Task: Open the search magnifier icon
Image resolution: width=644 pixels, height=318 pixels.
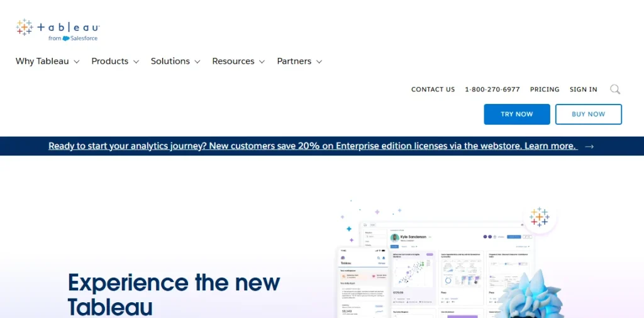Action: (x=615, y=89)
